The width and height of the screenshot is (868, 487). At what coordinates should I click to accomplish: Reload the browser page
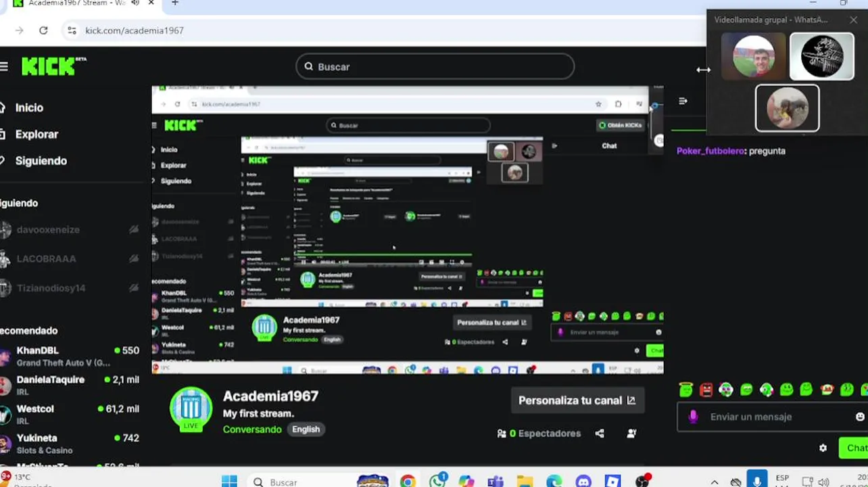click(x=43, y=30)
